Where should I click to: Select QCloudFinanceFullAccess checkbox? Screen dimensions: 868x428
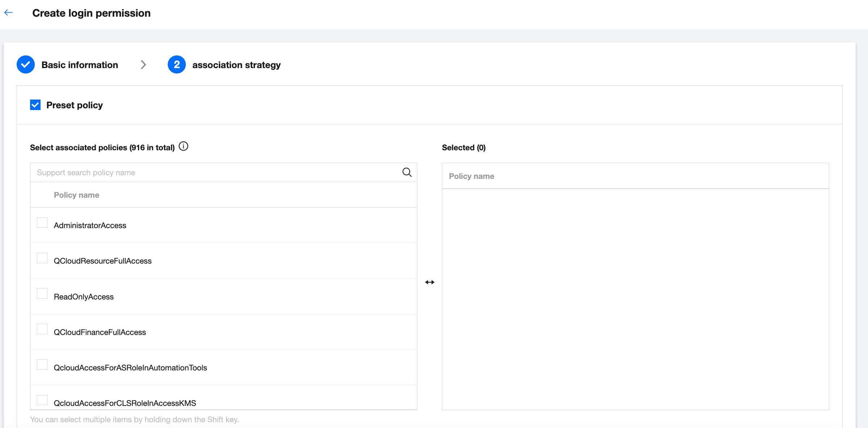point(42,329)
